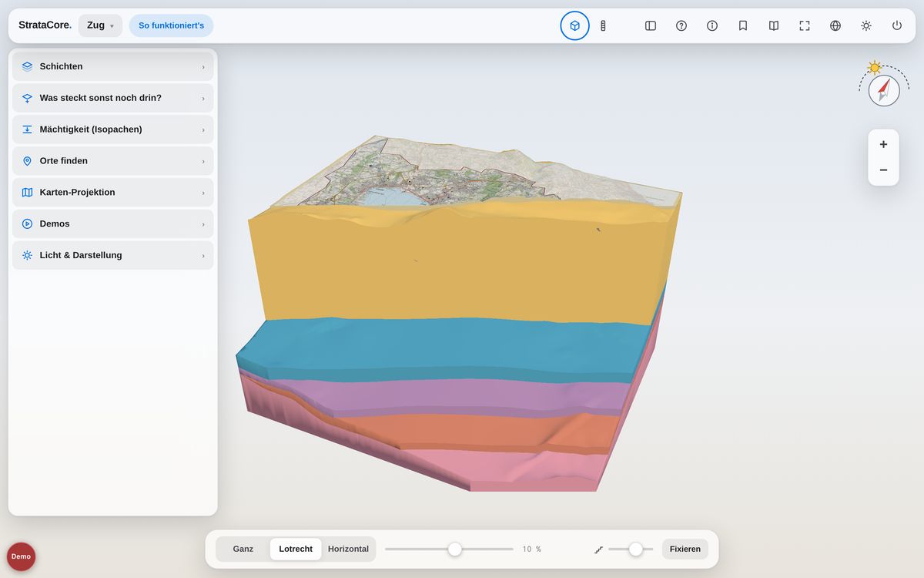Show info with the circled i icon
This screenshot has height=578, width=924.
712,25
